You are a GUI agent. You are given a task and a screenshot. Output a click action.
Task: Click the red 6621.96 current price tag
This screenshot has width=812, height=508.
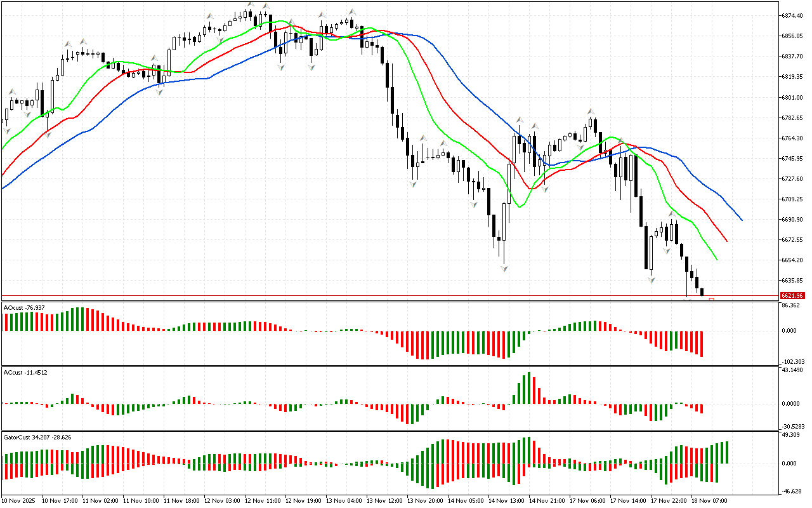(792, 295)
